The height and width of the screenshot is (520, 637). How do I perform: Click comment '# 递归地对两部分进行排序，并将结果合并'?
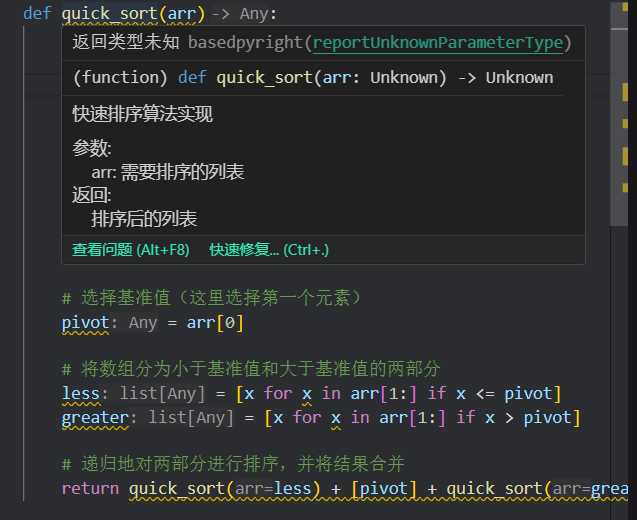click(233, 464)
